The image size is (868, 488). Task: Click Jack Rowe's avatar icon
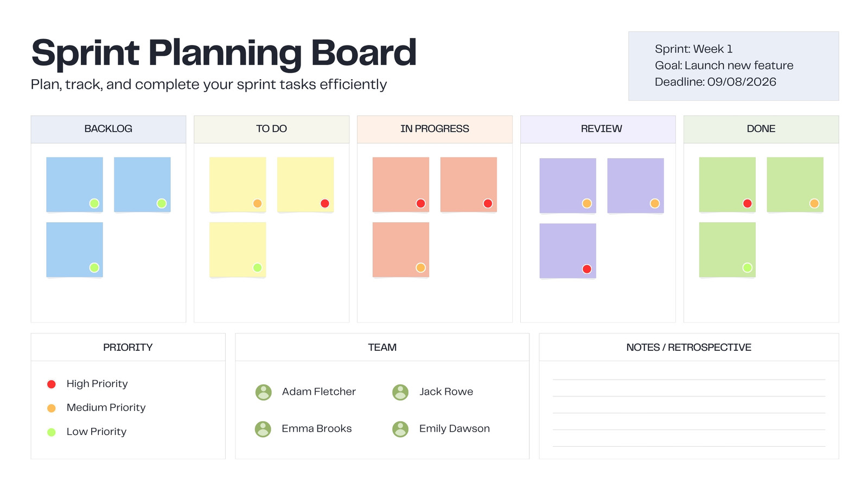tap(400, 392)
